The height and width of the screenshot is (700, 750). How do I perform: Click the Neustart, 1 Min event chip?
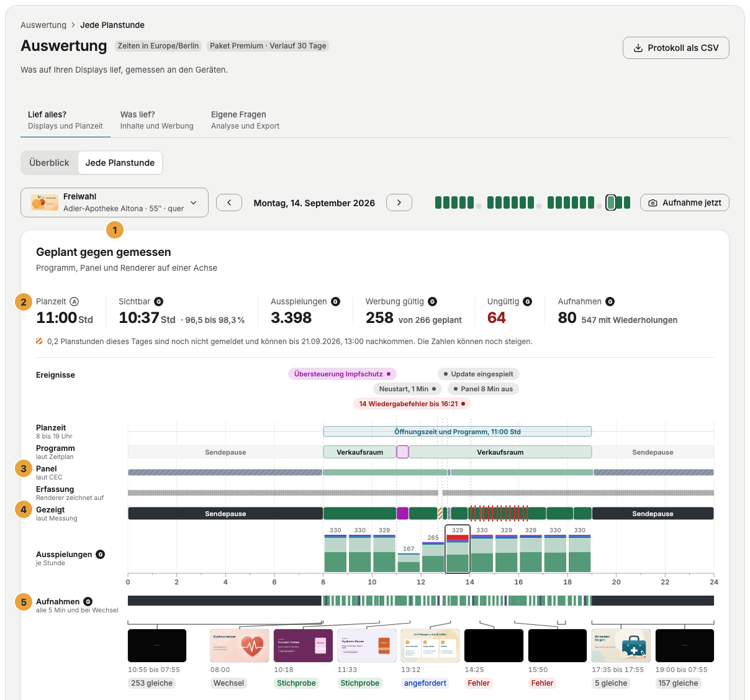pyautogui.click(x=407, y=389)
